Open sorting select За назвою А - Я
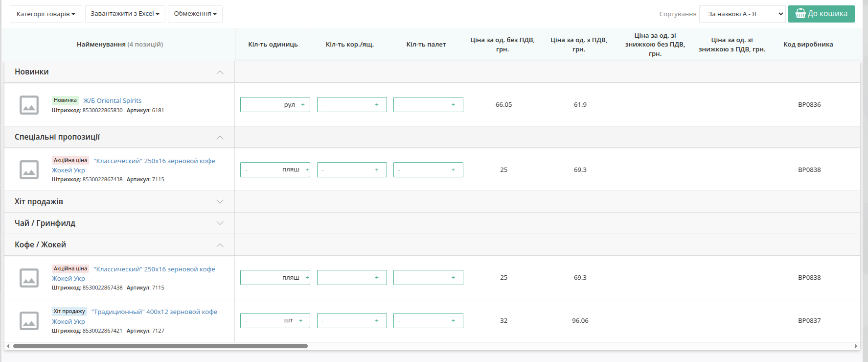 [742, 14]
